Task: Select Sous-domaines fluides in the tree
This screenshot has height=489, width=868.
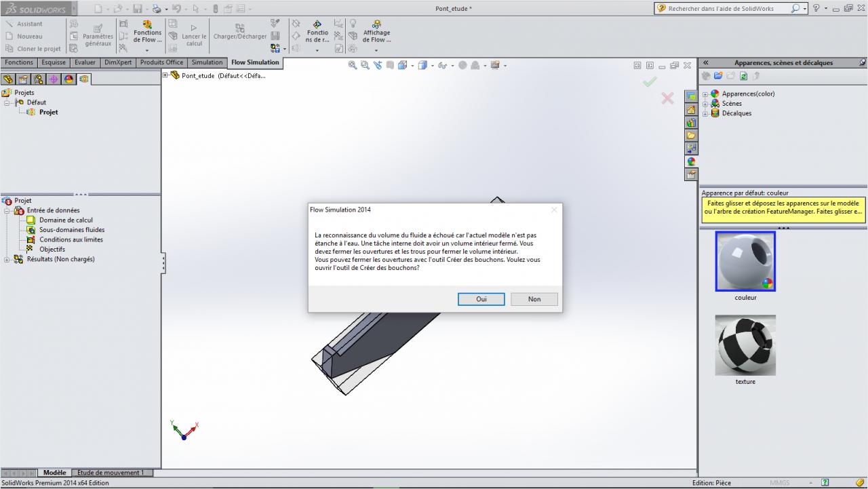Action: tap(72, 230)
